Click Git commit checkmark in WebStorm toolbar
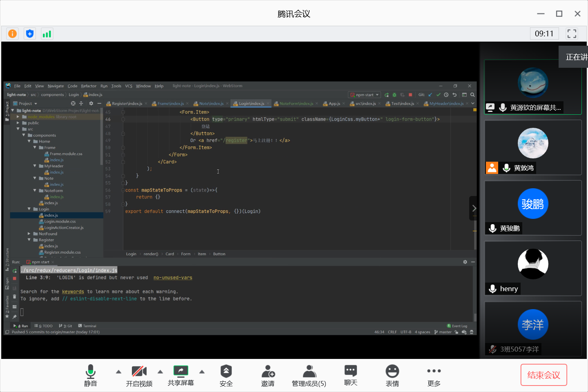The width and height of the screenshot is (588, 392). (438, 95)
